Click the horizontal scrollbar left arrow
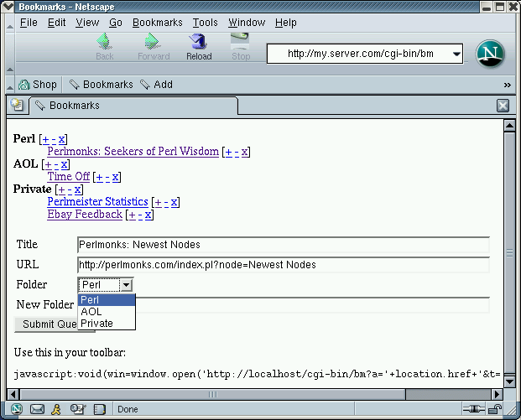Screen dimensions: 521x420 pyautogui.click(x=13, y=395)
